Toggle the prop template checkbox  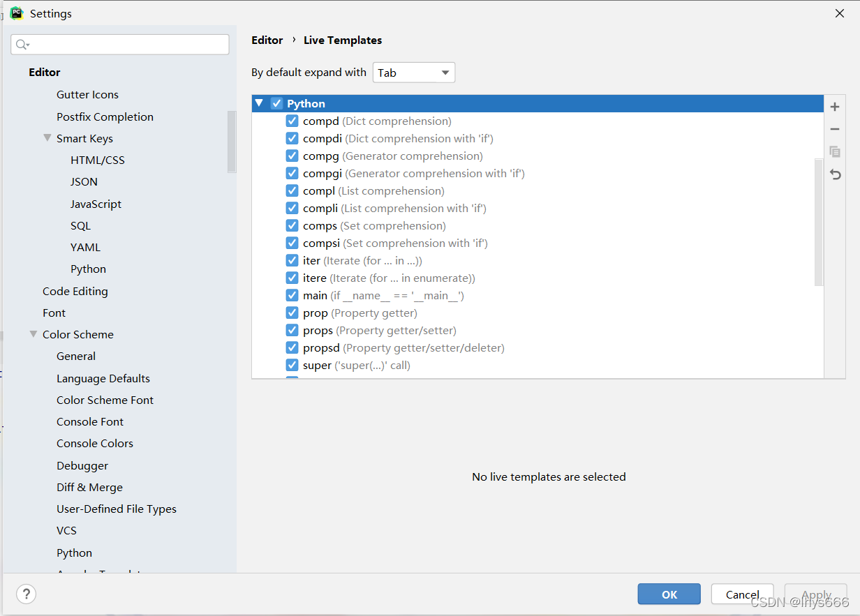coord(292,313)
